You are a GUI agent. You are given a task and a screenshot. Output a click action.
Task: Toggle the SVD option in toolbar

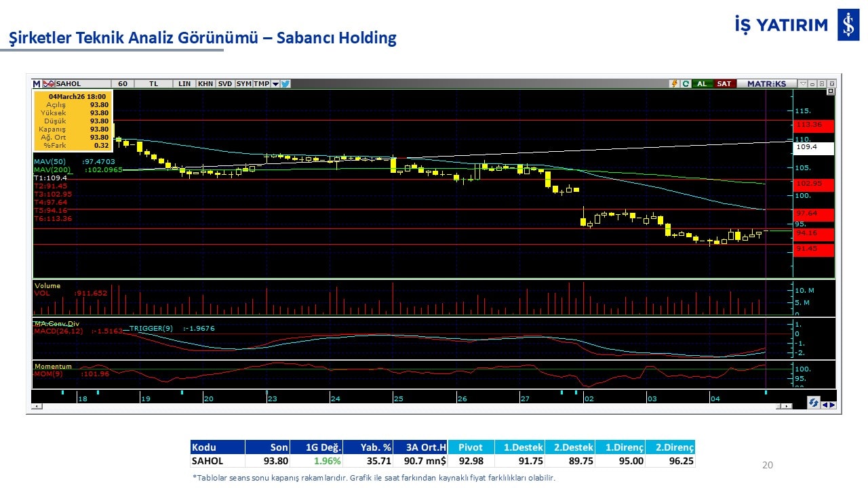(x=225, y=84)
